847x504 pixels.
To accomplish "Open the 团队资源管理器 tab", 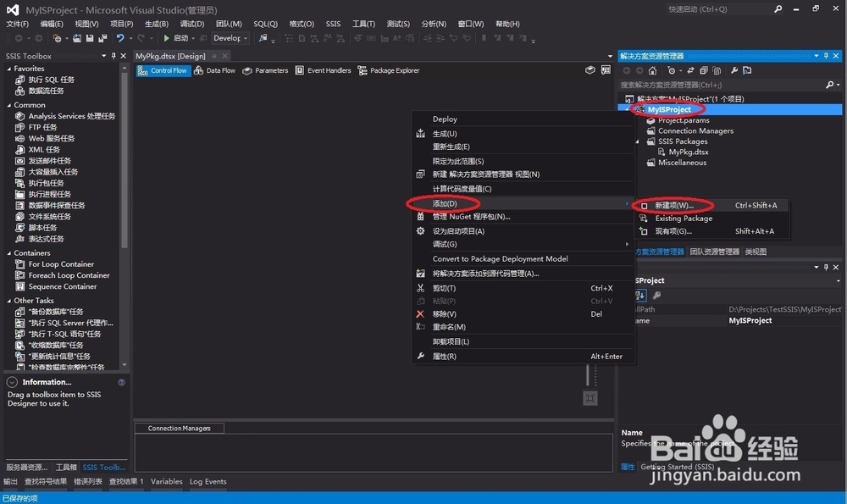I will pyautogui.click(x=714, y=252).
